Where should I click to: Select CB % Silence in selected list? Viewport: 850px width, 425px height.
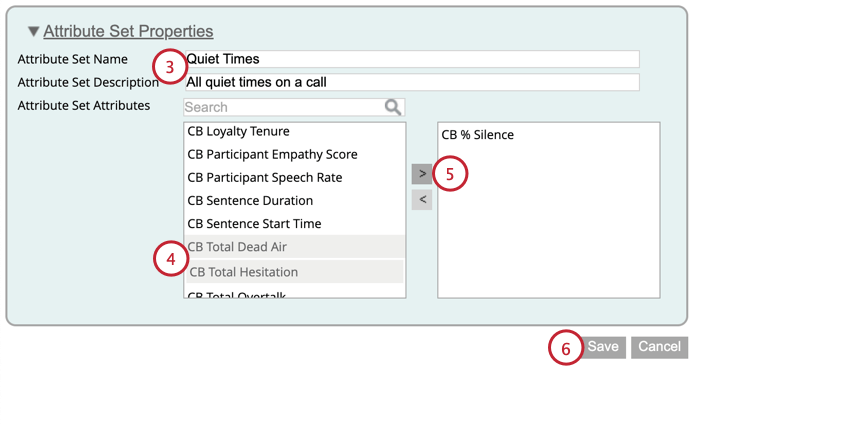pyautogui.click(x=478, y=135)
